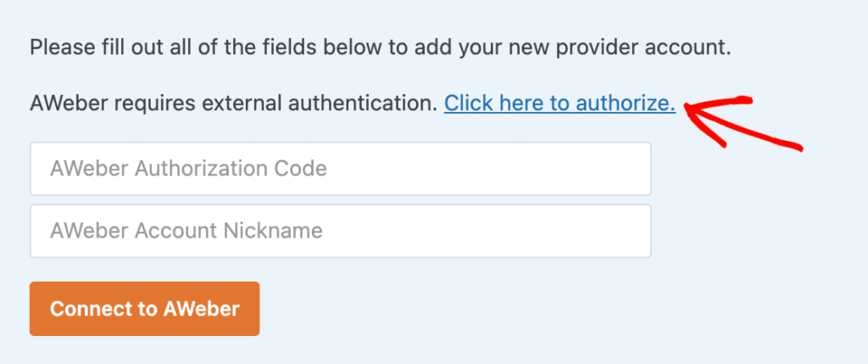Focus the AWeber Authorization Code field
868x364 pixels.
click(340, 169)
